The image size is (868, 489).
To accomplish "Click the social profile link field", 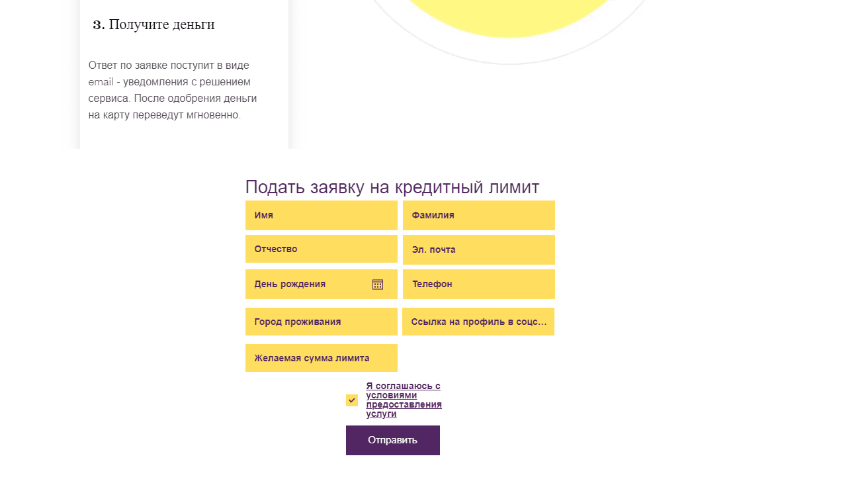I will click(x=478, y=322).
